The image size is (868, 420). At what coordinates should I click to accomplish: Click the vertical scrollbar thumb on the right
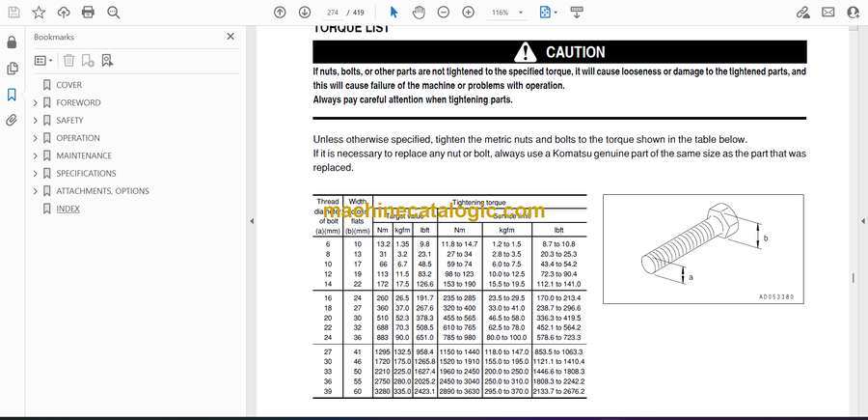click(x=853, y=278)
